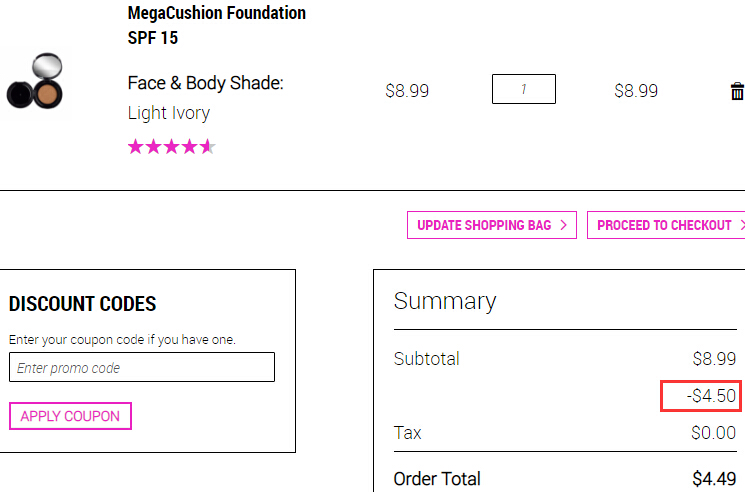Screen dimensions: 745x492
Task: Remove the item with the trash icon
Action: click(x=737, y=91)
